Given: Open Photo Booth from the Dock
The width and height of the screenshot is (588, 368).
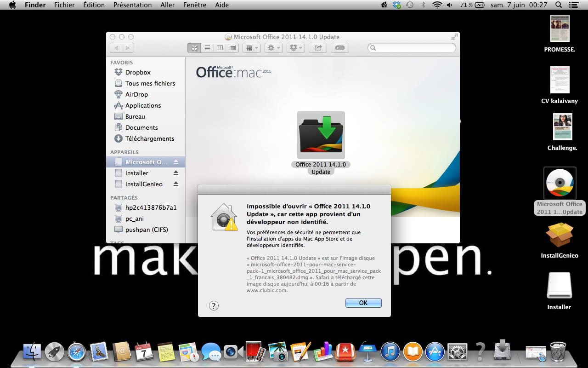Looking at the screenshot, I should pos(256,352).
